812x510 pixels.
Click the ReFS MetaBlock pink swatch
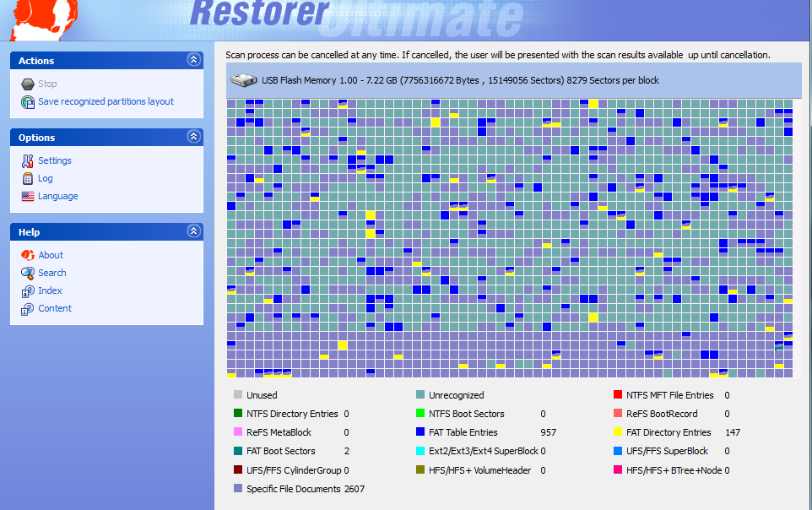[238, 431]
